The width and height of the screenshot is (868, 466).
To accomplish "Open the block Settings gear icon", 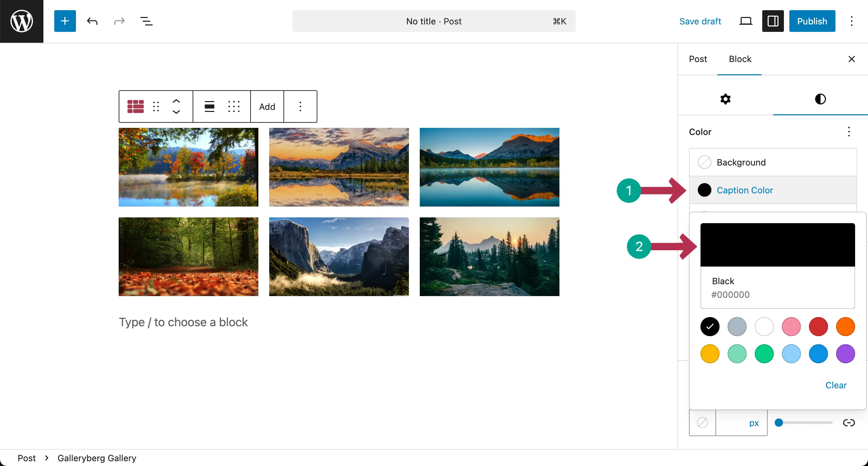I will [x=725, y=99].
